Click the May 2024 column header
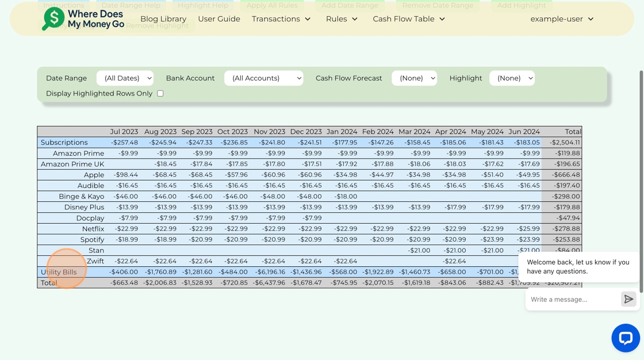The height and width of the screenshot is (360, 644). click(487, 132)
